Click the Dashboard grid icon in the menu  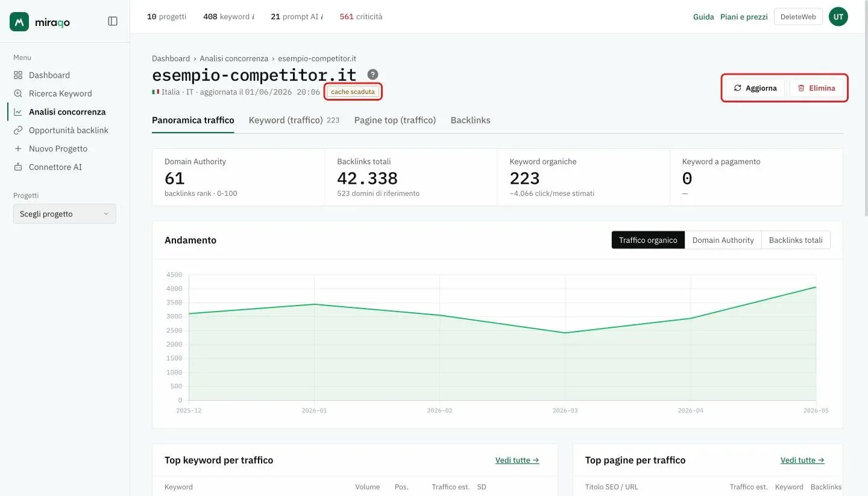pos(18,75)
